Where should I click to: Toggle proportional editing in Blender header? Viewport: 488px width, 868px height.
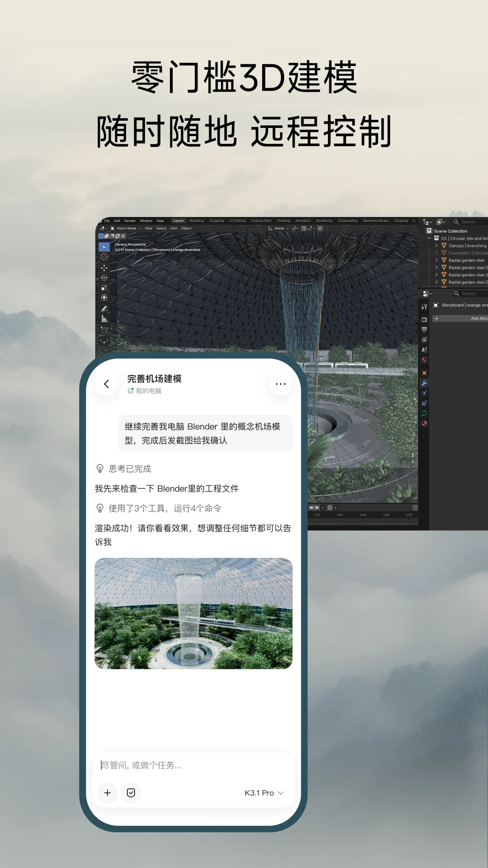tap(320, 228)
